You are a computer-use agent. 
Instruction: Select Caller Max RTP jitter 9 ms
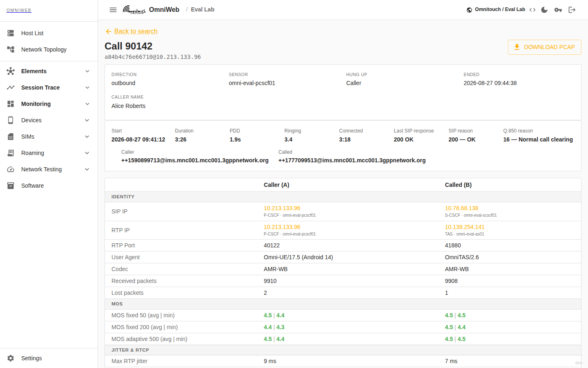[x=270, y=361]
